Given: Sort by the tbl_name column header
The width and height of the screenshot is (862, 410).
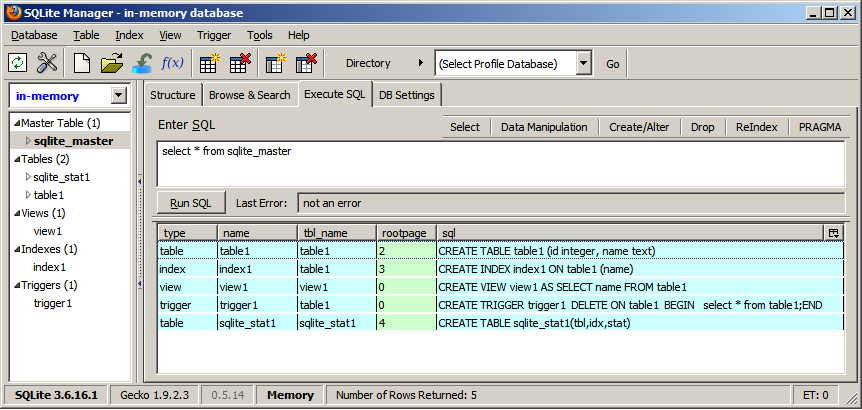Looking at the screenshot, I should (336, 233).
